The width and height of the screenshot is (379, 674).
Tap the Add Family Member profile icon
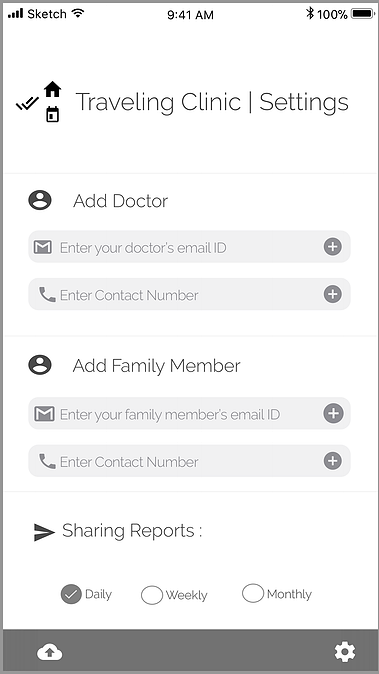(40, 365)
